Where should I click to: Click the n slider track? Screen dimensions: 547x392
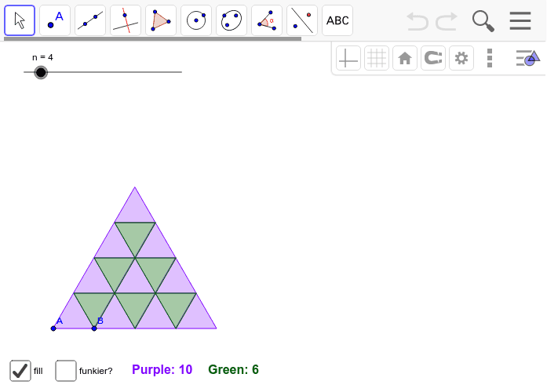(x=103, y=72)
